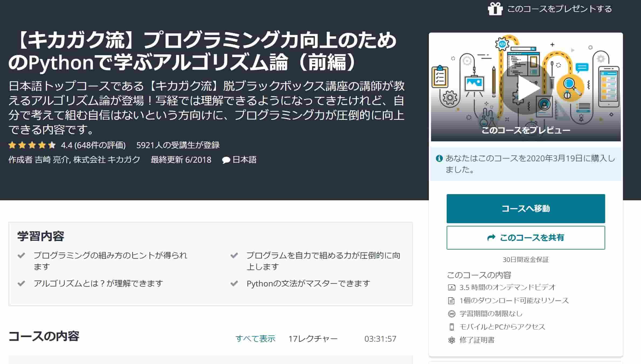The image size is (641, 364).
Task: Click checkmark beside プログラミングの組み方のヒント
Action: [21, 255]
